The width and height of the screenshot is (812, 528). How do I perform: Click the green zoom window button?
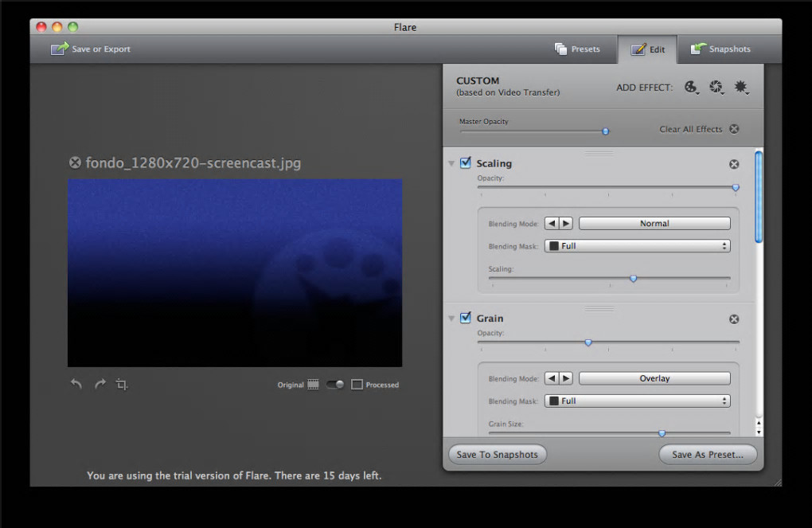click(73, 27)
